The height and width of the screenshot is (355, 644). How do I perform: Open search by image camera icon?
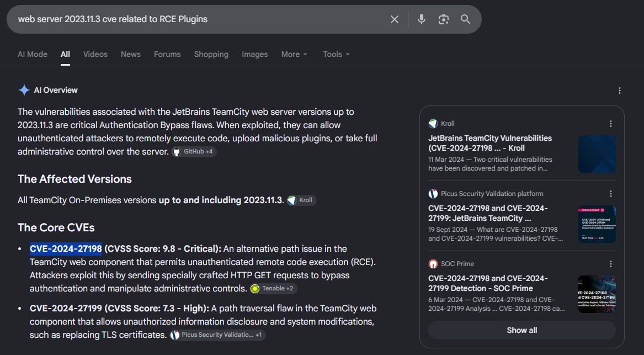pyautogui.click(x=444, y=19)
